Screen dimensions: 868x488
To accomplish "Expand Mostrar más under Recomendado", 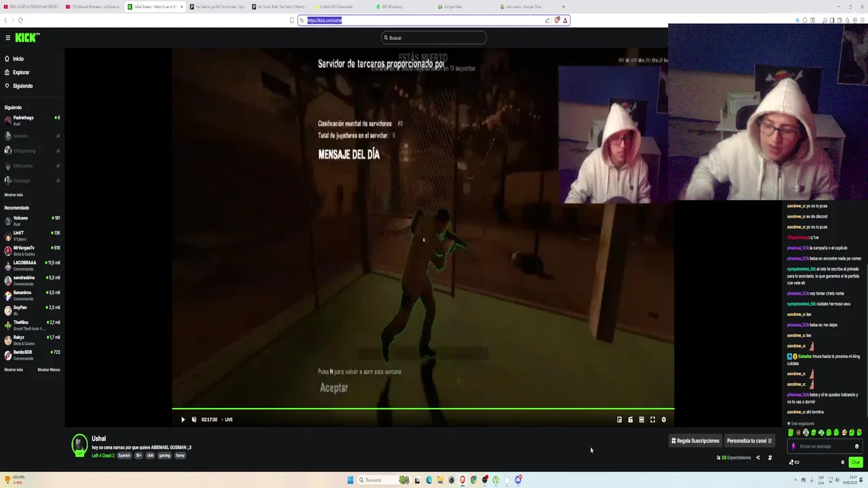I will coord(14,369).
